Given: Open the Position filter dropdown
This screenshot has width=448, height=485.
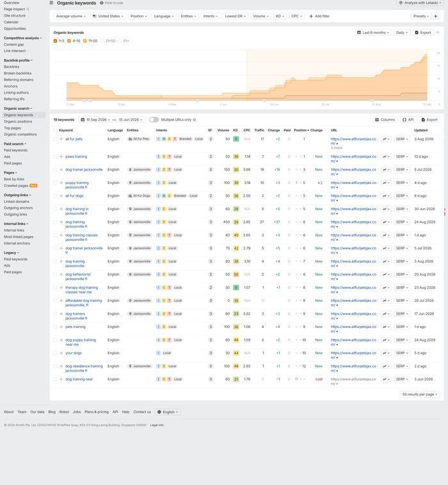Looking at the screenshot, I should (138, 16).
